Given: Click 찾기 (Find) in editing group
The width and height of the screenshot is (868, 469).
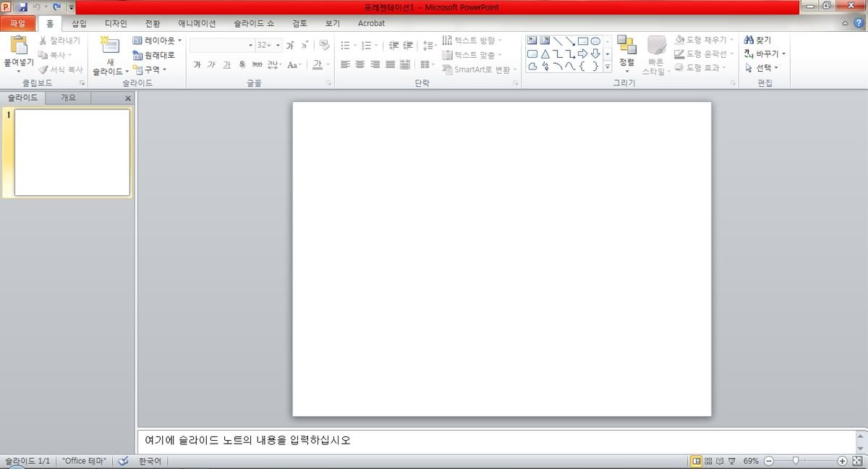Looking at the screenshot, I should click(758, 41).
